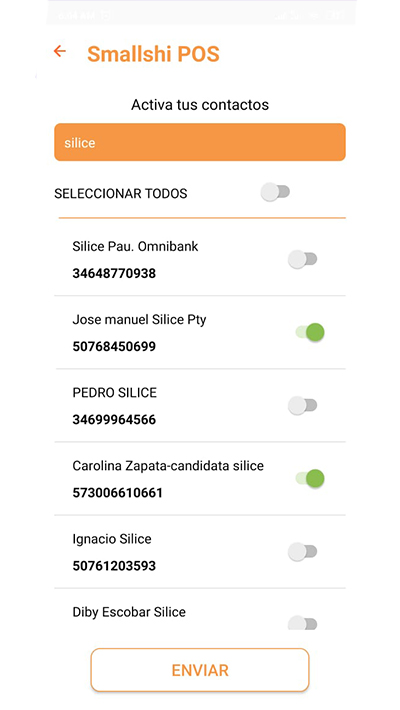This screenshot has height=710, width=400.
Task: Click the ENVIAR button
Action: pyautogui.click(x=200, y=670)
